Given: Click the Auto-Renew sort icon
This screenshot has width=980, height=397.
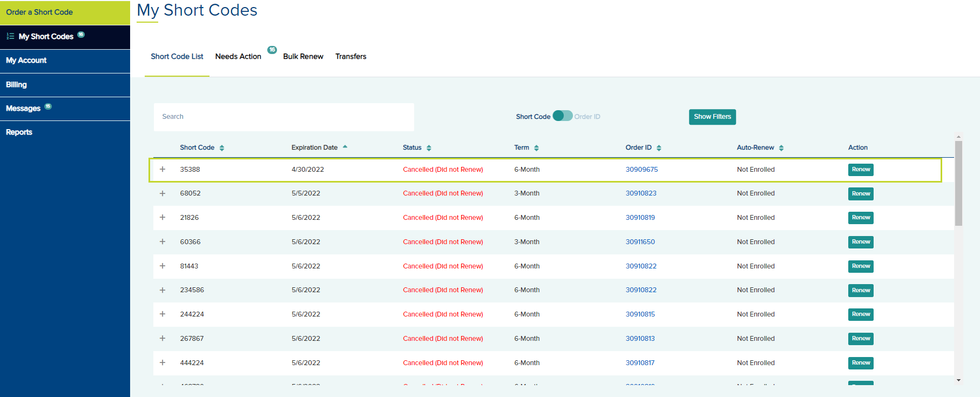Looking at the screenshot, I should (781, 148).
